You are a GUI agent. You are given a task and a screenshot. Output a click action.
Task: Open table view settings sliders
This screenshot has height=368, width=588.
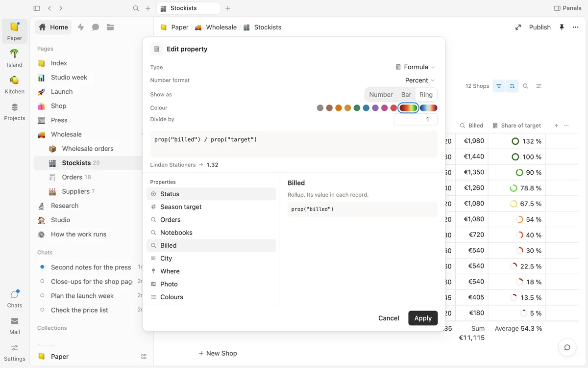pyautogui.click(x=539, y=86)
